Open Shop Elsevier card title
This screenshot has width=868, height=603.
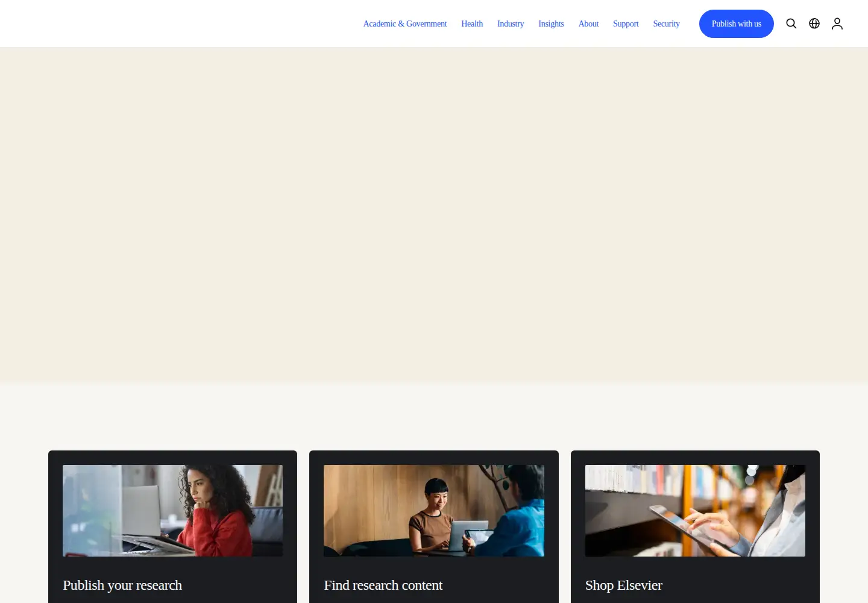coord(623,585)
